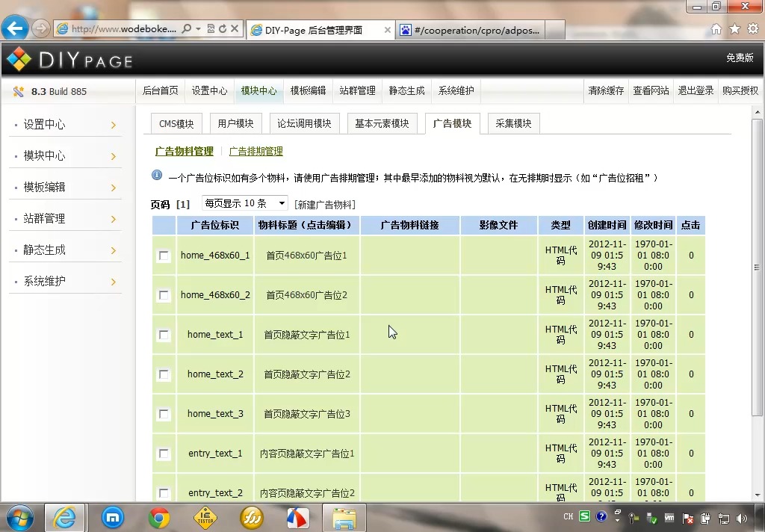This screenshot has height=532, width=765.
Task: Open the per-page display count dropdown
Action: (x=244, y=203)
